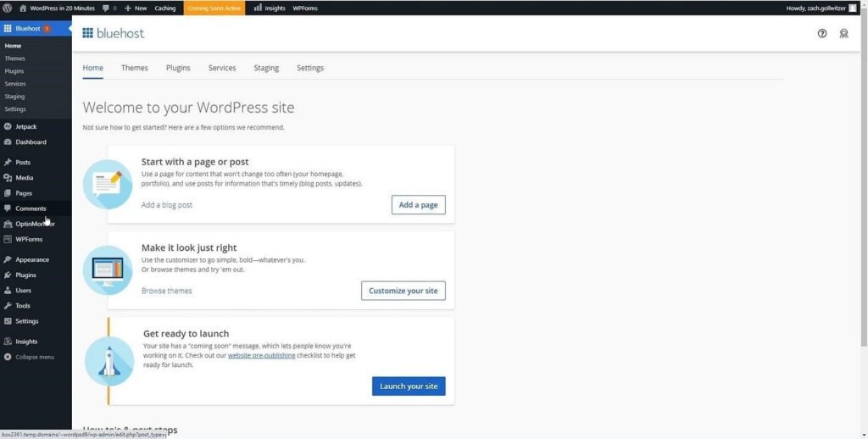868x439 pixels.
Task: Click the Posts pin icon
Action: tap(8, 162)
